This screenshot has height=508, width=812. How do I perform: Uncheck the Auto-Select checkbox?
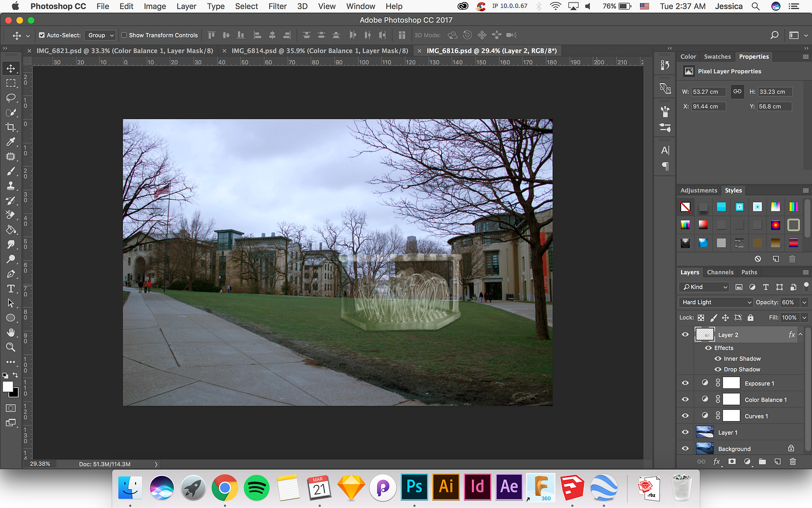42,35
